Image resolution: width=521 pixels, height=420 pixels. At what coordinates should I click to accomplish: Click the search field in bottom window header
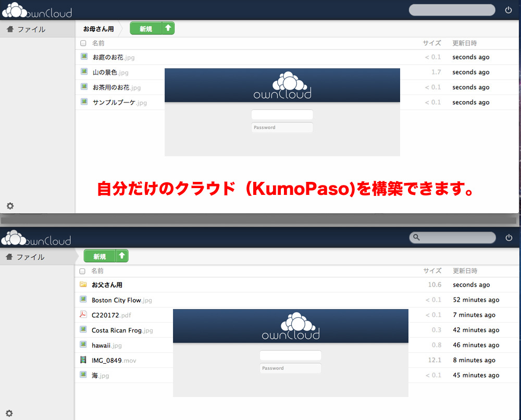coord(453,238)
